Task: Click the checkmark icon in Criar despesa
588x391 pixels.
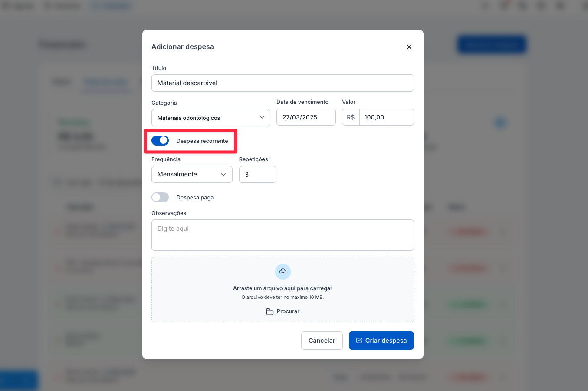Action: pyautogui.click(x=359, y=341)
